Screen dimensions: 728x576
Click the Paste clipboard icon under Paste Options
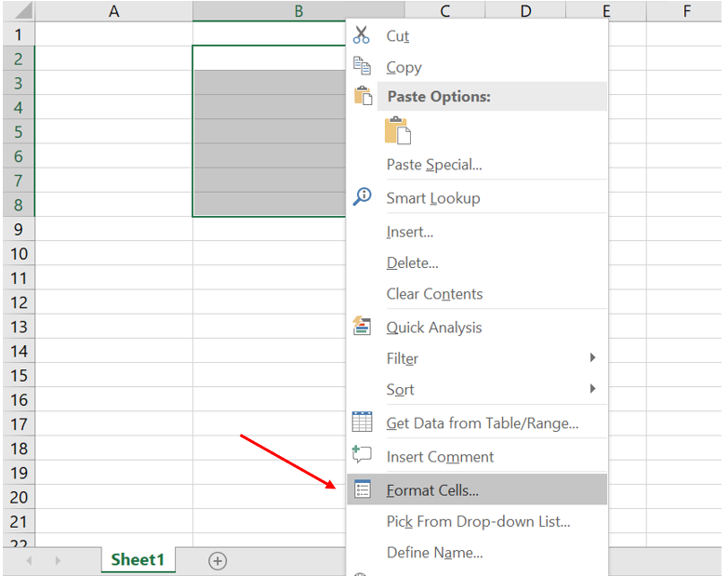[397, 130]
